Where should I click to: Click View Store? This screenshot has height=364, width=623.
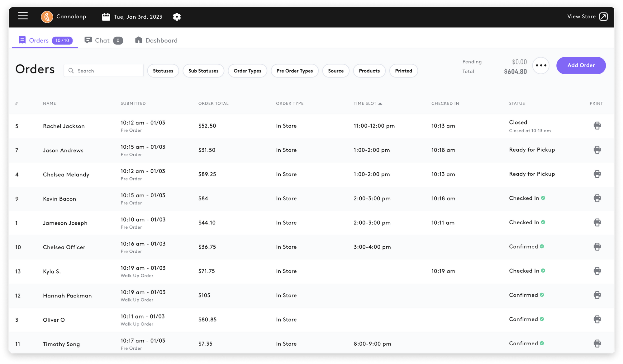(x=582, y=16)
